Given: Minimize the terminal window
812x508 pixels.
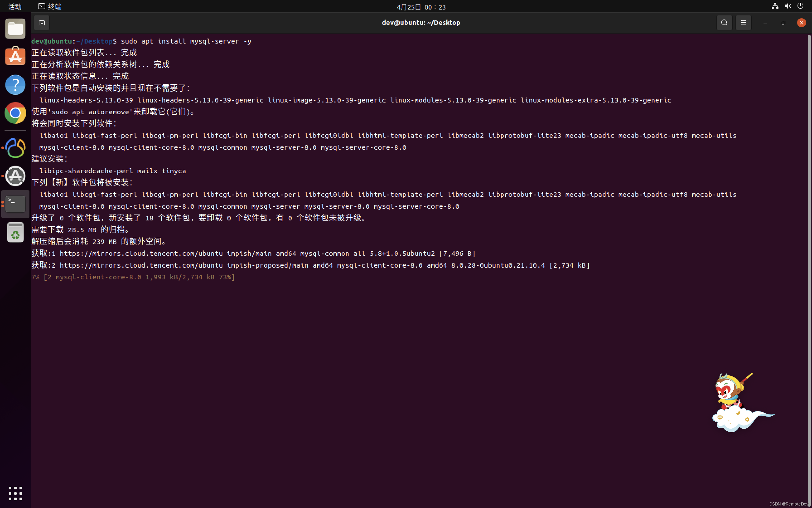Looking at the screenshot, I should coord(765,23).
